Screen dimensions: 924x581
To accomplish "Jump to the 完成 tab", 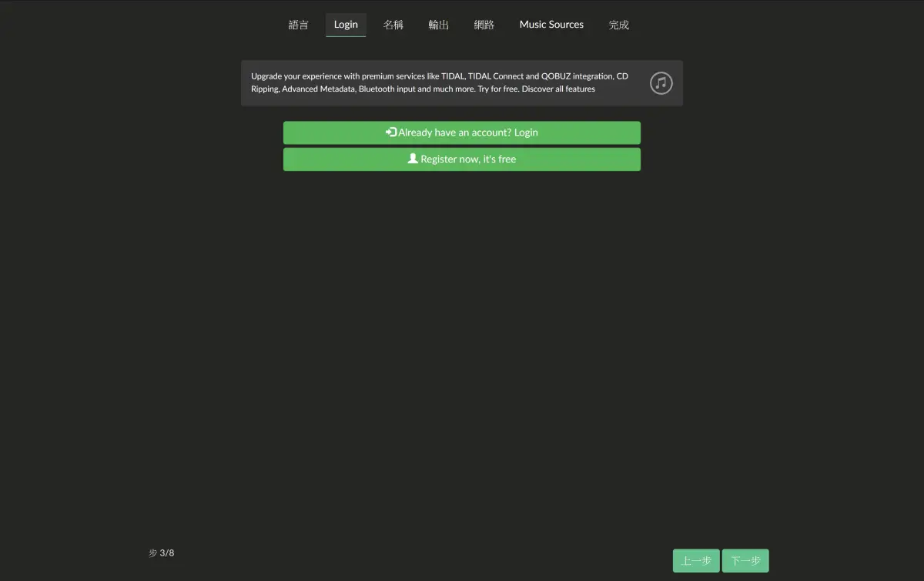I will (x=619, y=25).
